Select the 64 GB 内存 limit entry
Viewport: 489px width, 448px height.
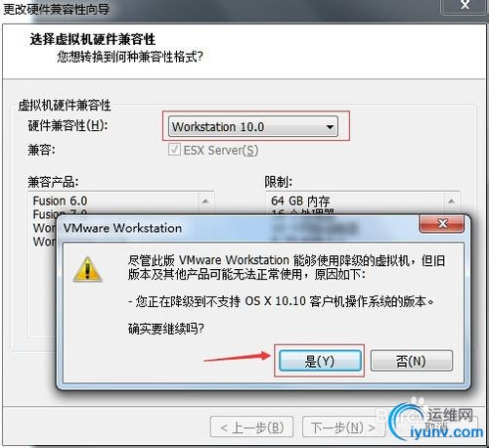(x=300, y=201)
